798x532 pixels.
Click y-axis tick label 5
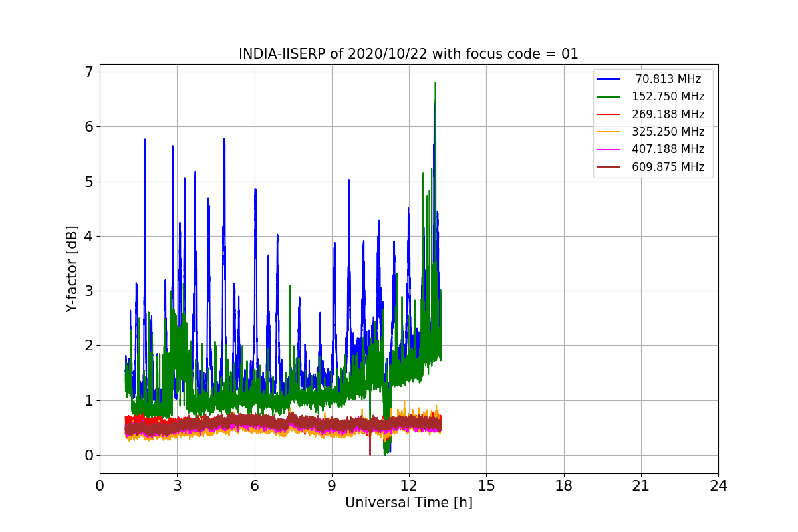click(x=88, y=182)
